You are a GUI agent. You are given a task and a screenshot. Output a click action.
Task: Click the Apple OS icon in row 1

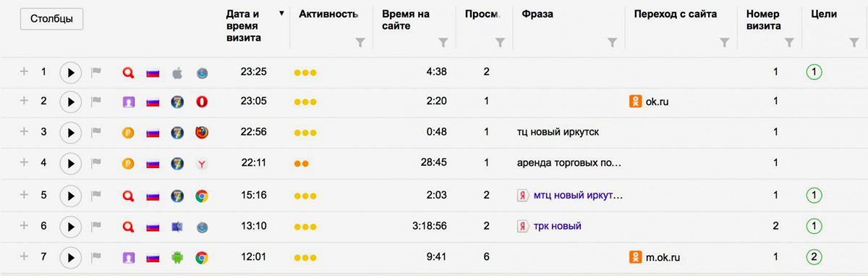pos(177,72)
